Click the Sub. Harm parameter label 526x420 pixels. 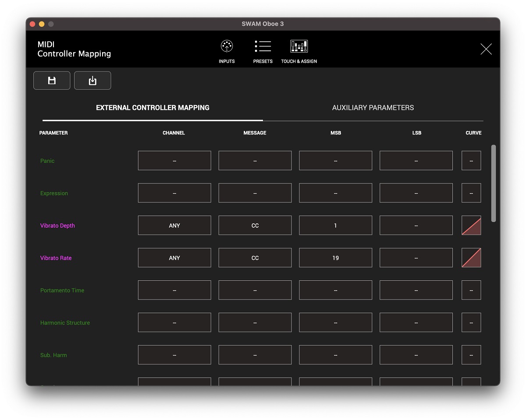(x=53, y=355)
